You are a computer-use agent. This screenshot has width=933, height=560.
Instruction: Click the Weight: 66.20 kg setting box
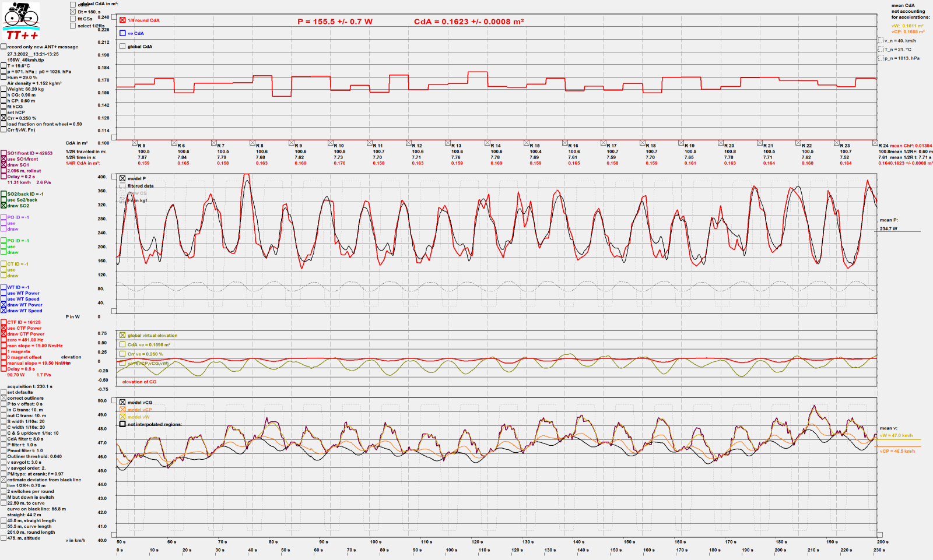click(3, 89)
